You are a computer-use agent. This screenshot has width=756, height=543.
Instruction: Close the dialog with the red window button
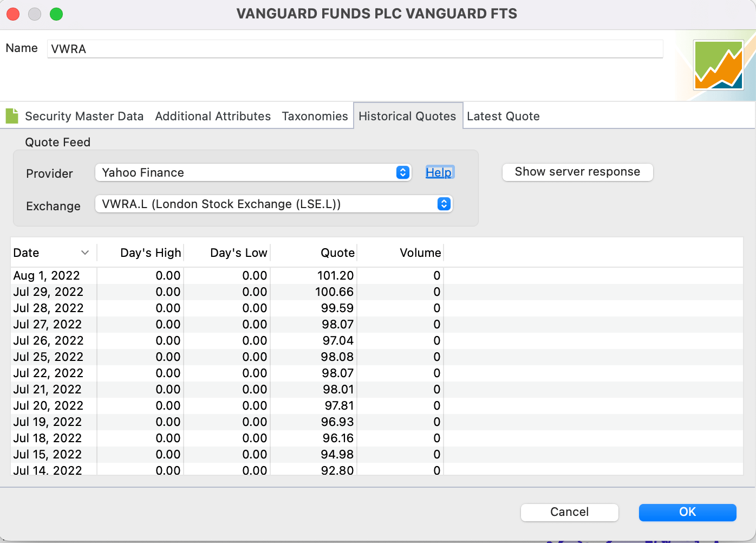click(x=13, y=14)
